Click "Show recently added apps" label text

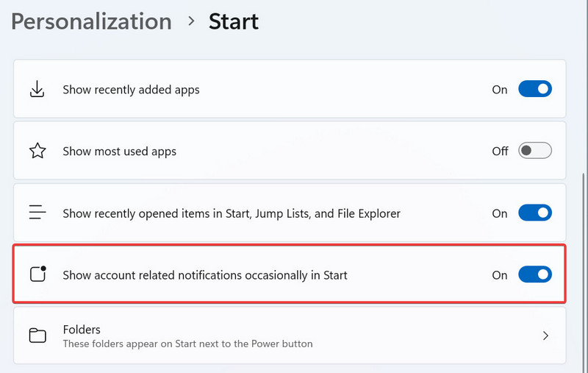click(x=131, y=90)
